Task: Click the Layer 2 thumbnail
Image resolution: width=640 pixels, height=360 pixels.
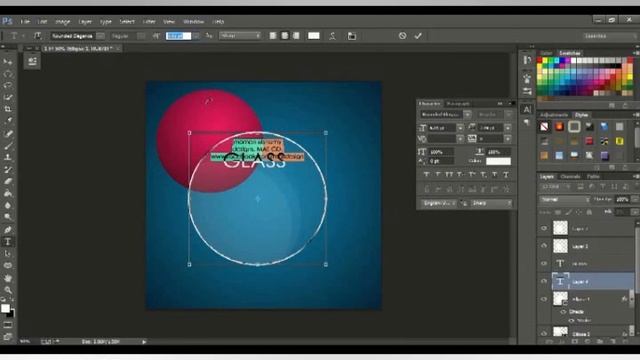Action: tap(560, 246)
